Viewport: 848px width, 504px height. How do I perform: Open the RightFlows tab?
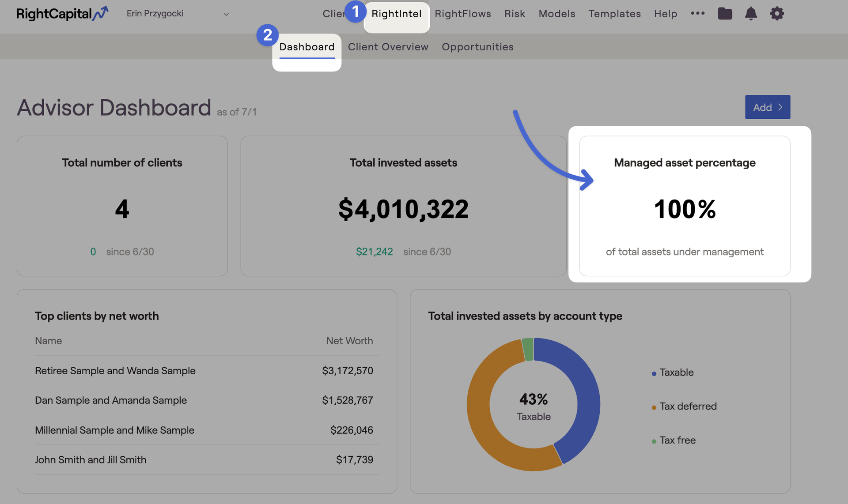point(463,14)
